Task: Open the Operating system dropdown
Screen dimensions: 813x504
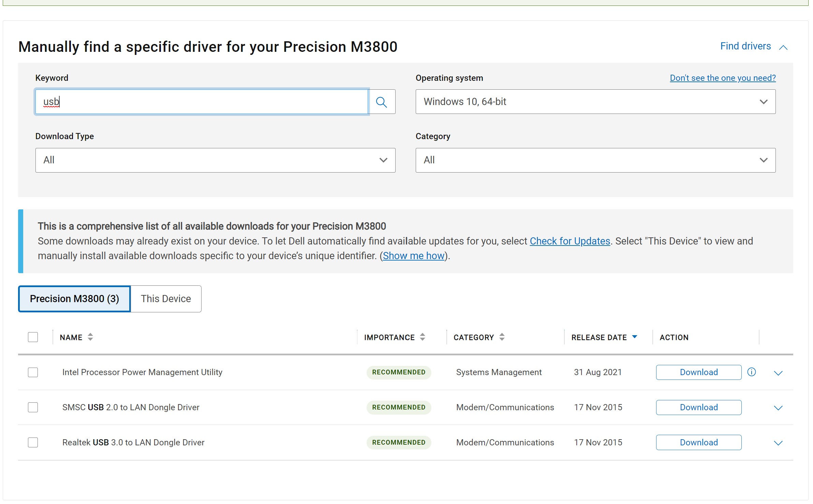Action: click(595, 102)
